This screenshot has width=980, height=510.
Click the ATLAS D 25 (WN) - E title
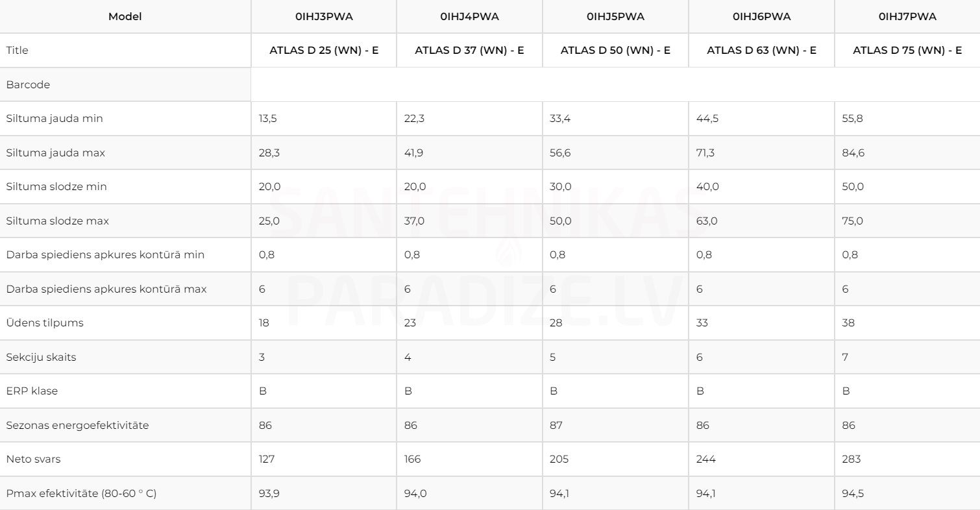point(324,51)
